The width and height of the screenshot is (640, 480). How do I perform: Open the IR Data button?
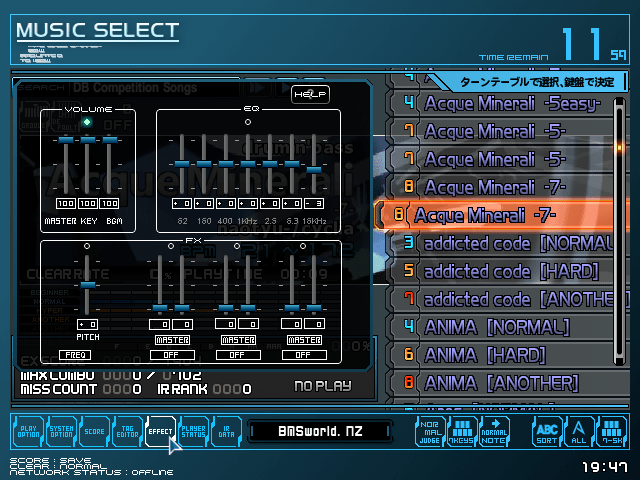227,431
